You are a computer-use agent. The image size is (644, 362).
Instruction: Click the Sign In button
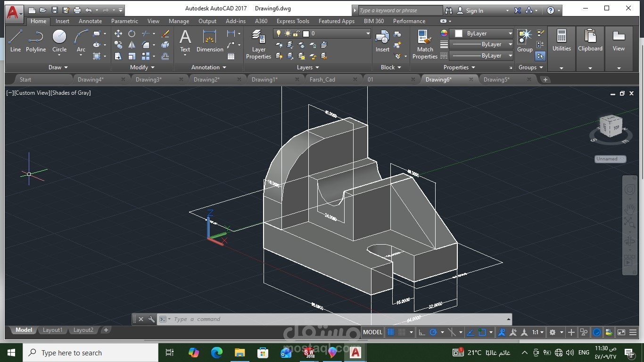474,10
